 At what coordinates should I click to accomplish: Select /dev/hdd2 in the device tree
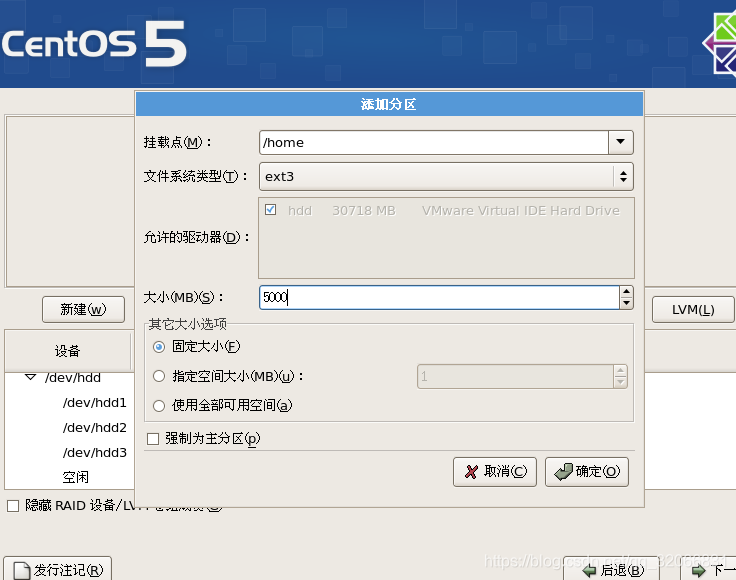click(95, 427)
